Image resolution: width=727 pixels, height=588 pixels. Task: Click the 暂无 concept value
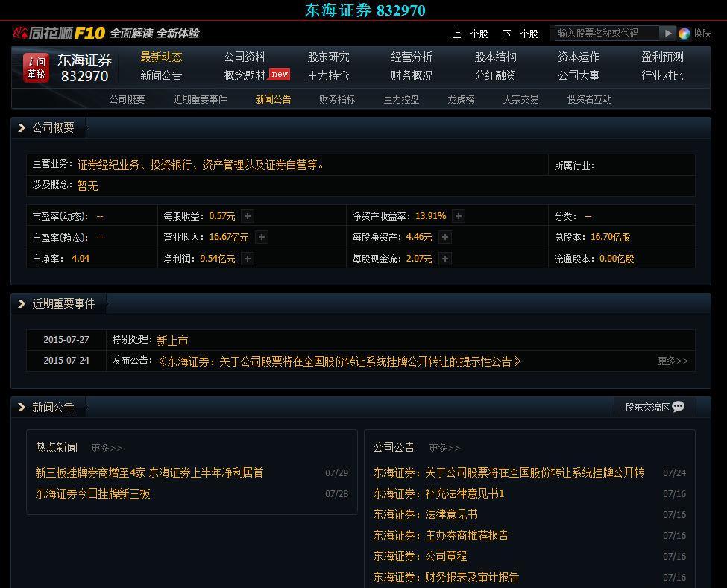(x=88, y=186)
